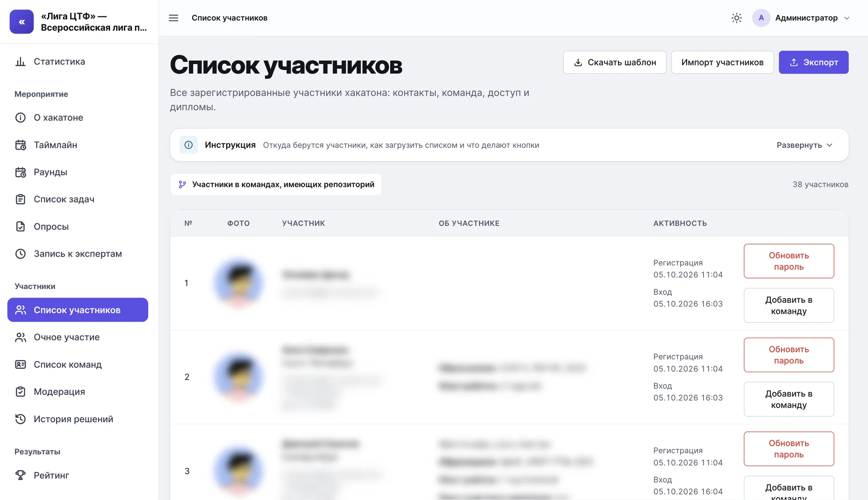Image resolution: width=868 pixels, height=500 pixels.
Task: Open the Рейтинг page
Action: tap(78, 475)
